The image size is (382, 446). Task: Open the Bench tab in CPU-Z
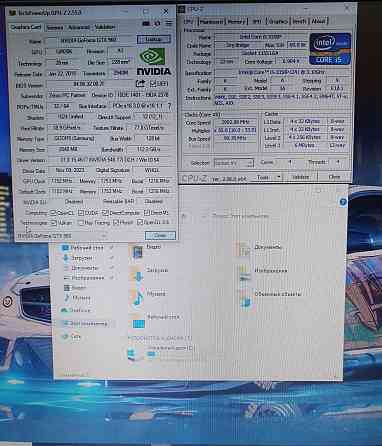[299, 22]
